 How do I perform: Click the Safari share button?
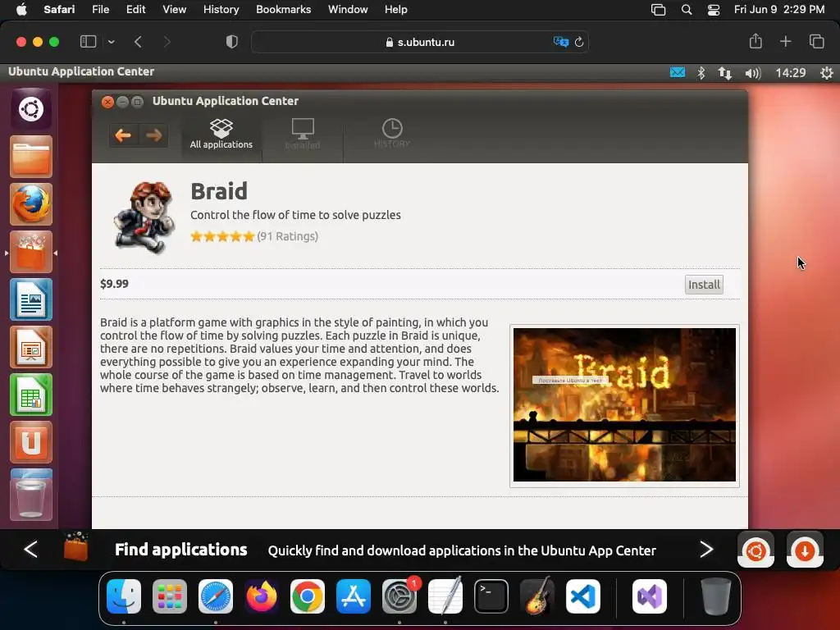(x=756, y=41)
